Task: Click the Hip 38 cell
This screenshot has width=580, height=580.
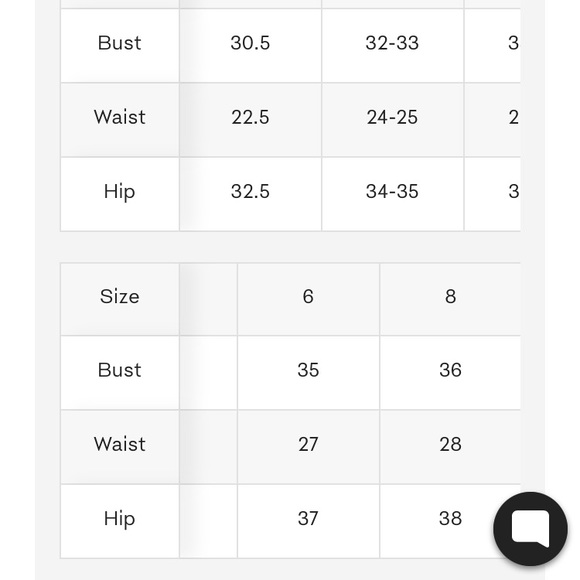Action: coord(450,521)
